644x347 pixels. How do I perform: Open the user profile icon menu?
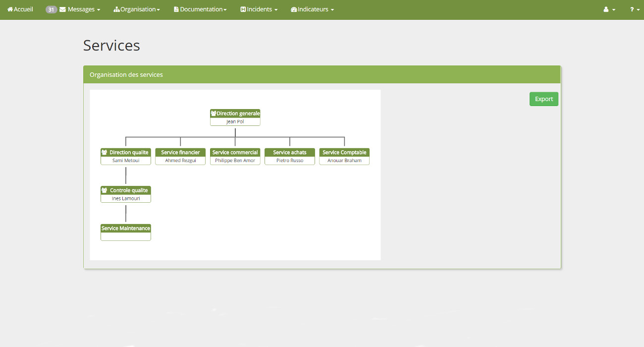click(x=609, y=9)
